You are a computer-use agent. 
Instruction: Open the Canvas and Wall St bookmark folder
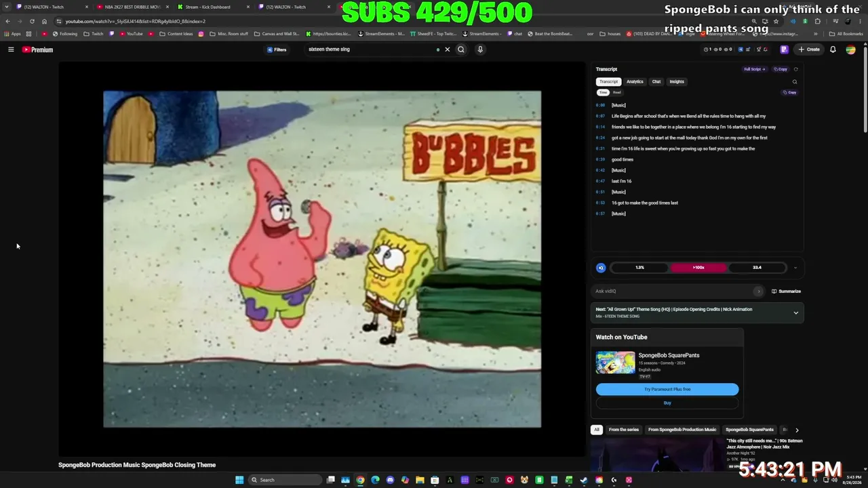pos(277,34)
